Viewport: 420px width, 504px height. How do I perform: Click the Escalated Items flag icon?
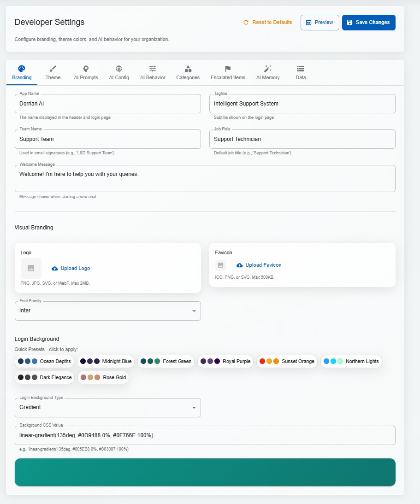[x=227, y=69]
